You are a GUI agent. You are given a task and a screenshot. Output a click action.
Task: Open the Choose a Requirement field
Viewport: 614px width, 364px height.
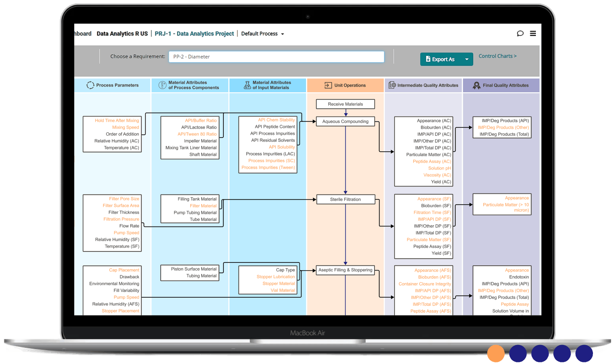click(x=276, y=57)
